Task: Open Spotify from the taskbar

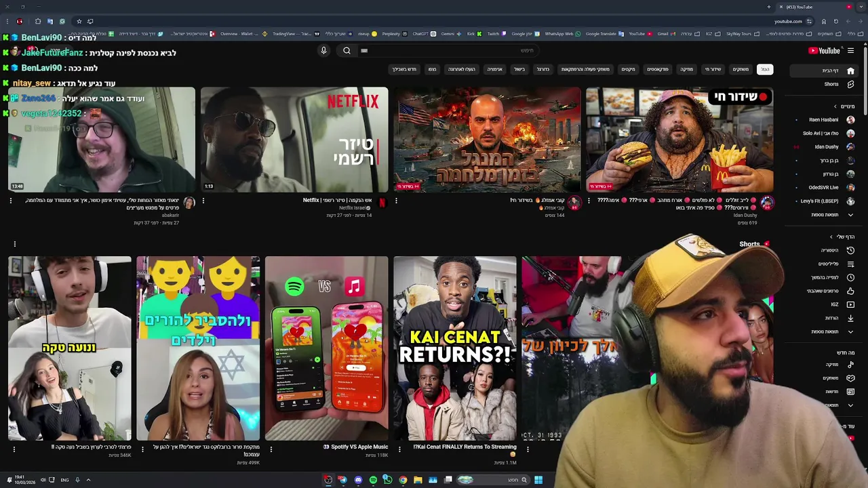Action: [x=373, y=480]
